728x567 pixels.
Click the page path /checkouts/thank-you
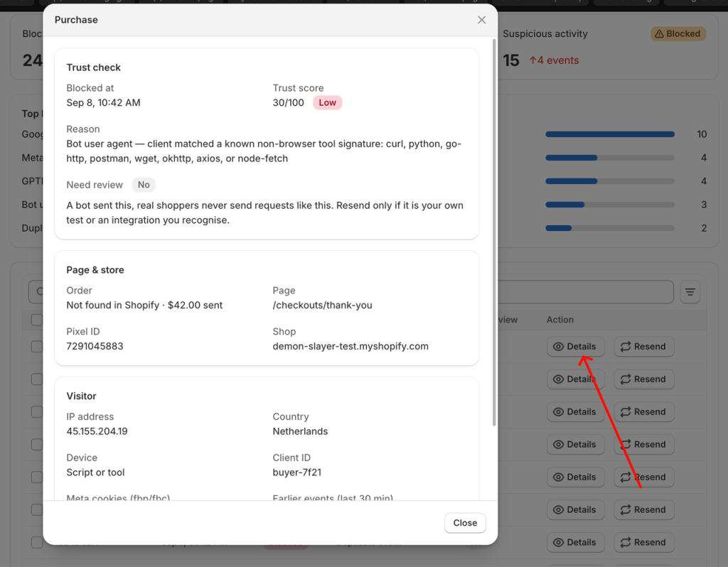tap(322, 305)
